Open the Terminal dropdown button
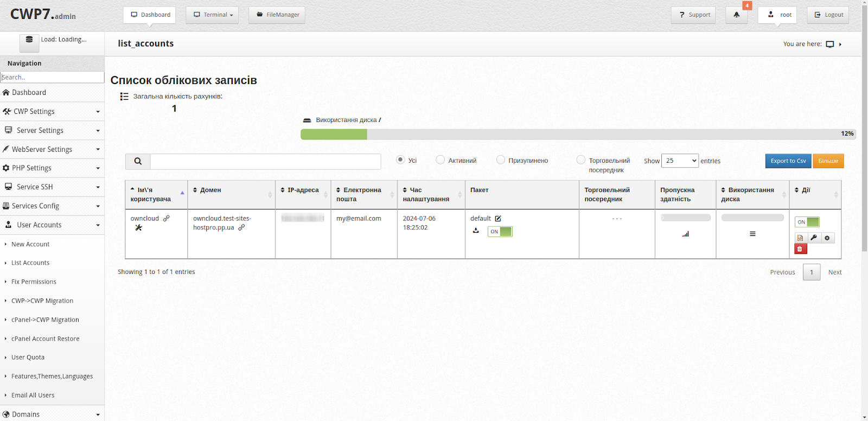 point(213,15)
